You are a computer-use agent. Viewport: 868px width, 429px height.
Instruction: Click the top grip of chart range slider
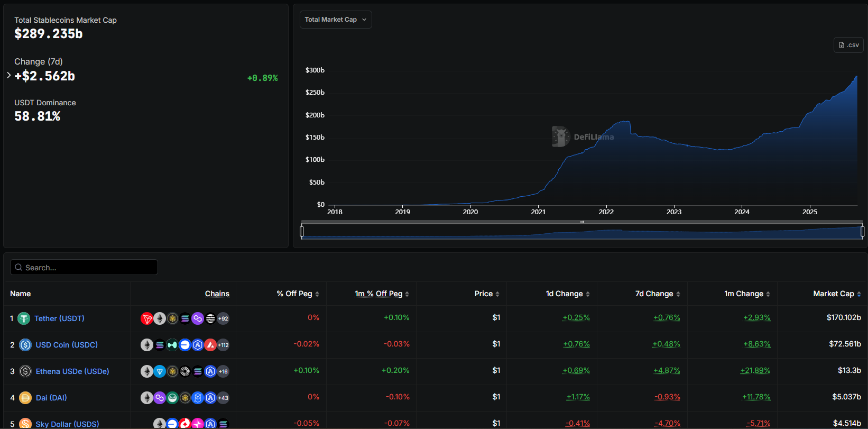click(x=582, y=222)
